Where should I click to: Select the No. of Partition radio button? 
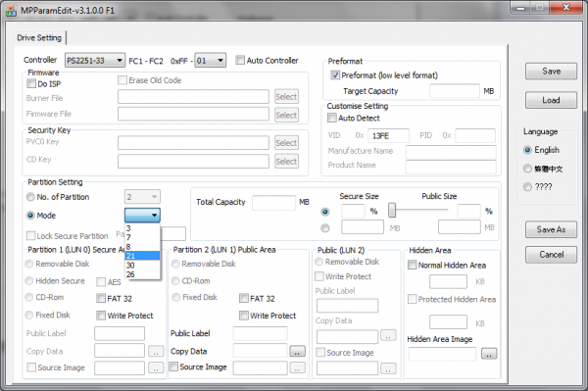30,197
